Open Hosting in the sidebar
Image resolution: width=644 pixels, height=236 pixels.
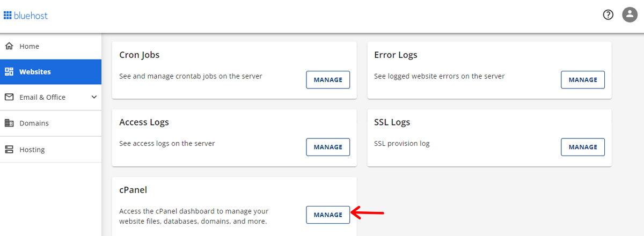coord(50,149)
